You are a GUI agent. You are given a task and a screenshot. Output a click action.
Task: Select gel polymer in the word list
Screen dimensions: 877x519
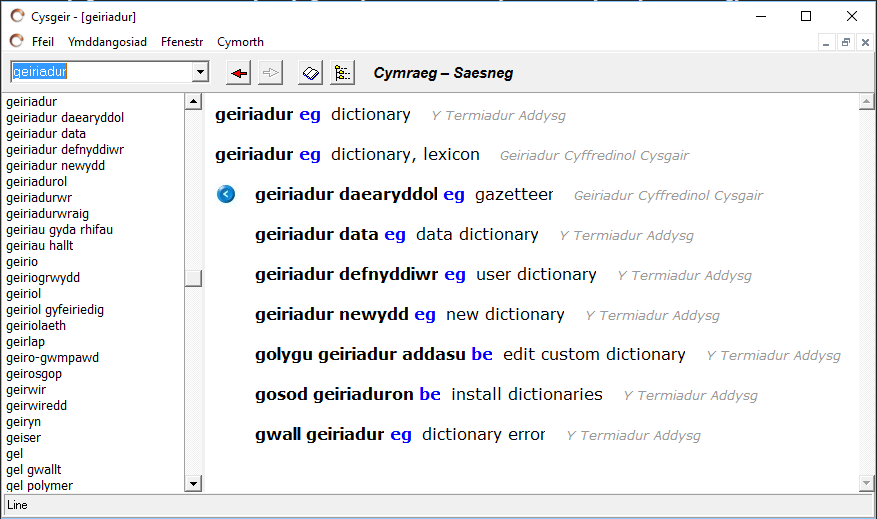click(x=40, y=485)
